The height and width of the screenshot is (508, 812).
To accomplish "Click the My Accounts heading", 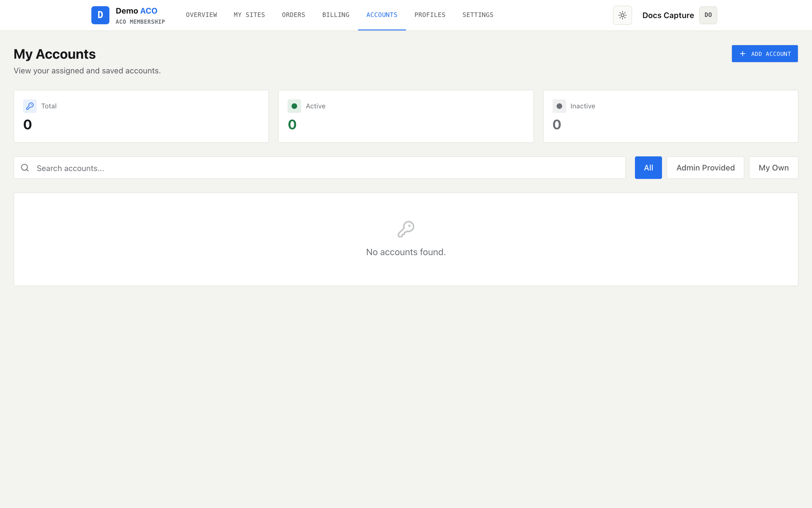I will (55, 54).
